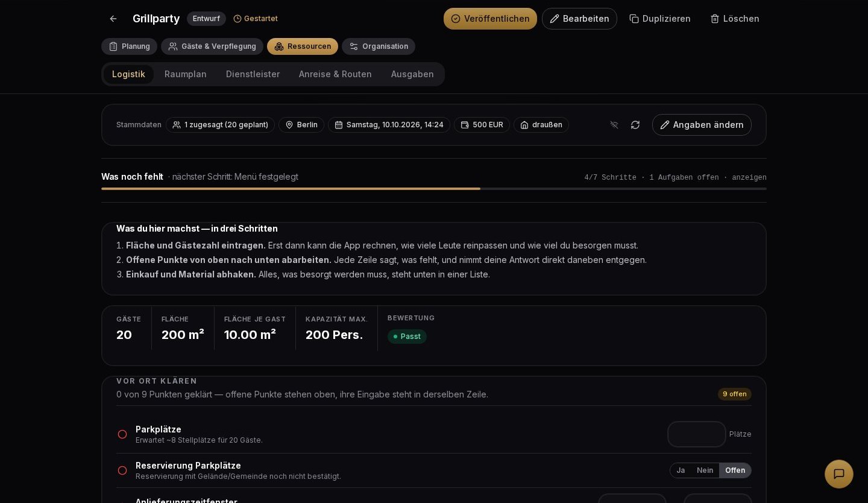Viewport: 868px width, 503px height.
Task: Click the crossed-out icon beside the refresh icon
Action: [x=614, y=125]
